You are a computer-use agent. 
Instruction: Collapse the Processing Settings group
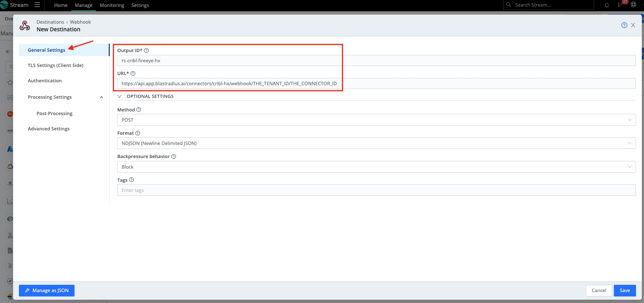pyautogui.click(x=101, y=97)
